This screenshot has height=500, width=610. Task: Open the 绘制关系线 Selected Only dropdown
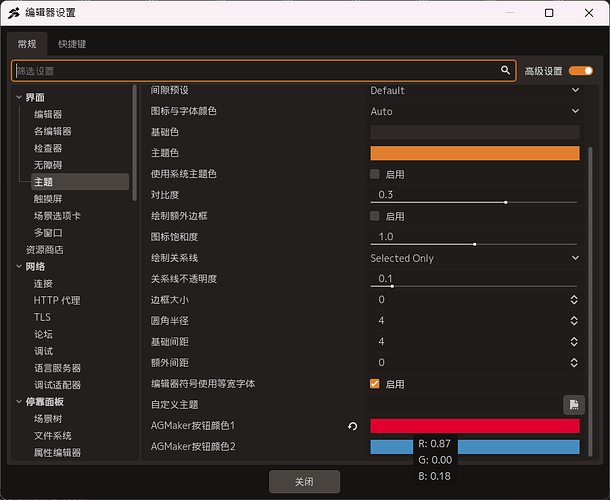point(475,258)
